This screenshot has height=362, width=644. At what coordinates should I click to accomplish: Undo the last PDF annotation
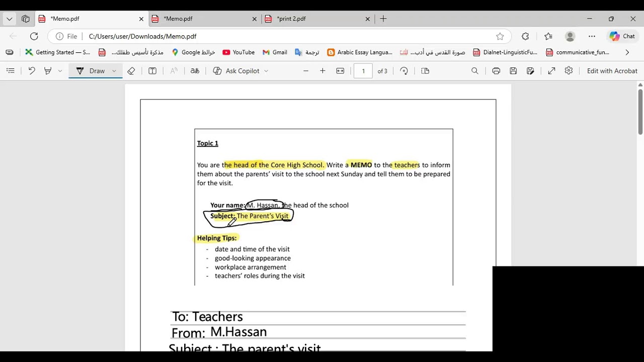coord(32,71)
